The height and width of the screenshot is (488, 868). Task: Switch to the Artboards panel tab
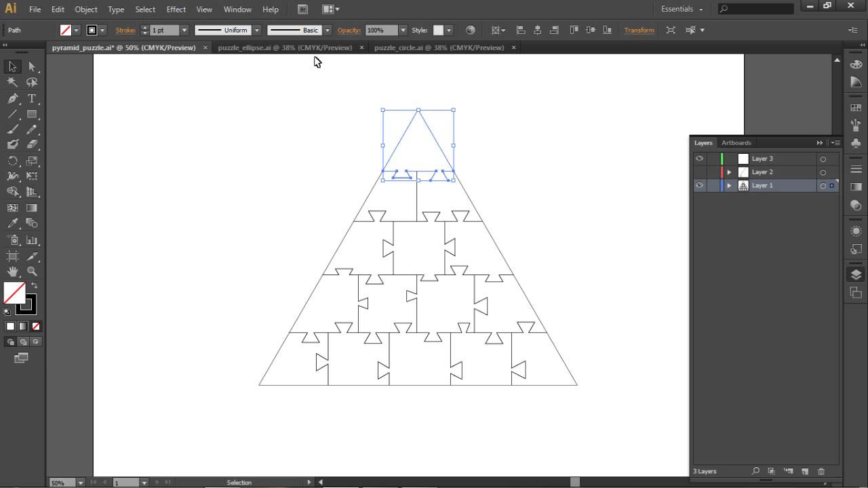[x=736, y=142]
